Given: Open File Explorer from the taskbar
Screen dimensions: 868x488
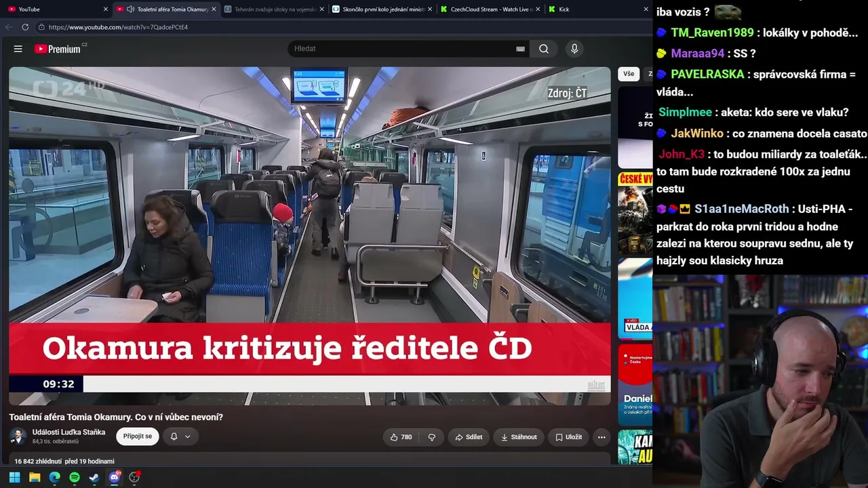Looking at the screenshot, I should [x=35, y=477].
